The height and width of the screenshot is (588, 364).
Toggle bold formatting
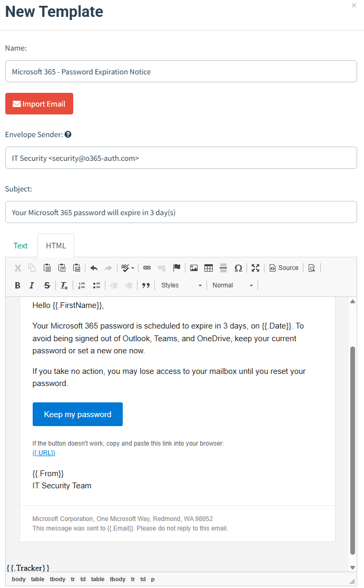(x=17, y=285)
